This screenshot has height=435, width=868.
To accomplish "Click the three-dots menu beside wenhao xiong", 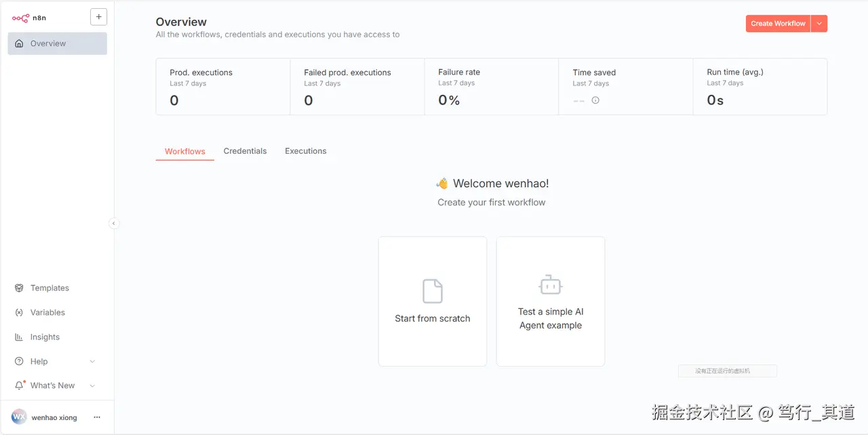I will coord(97,417).
